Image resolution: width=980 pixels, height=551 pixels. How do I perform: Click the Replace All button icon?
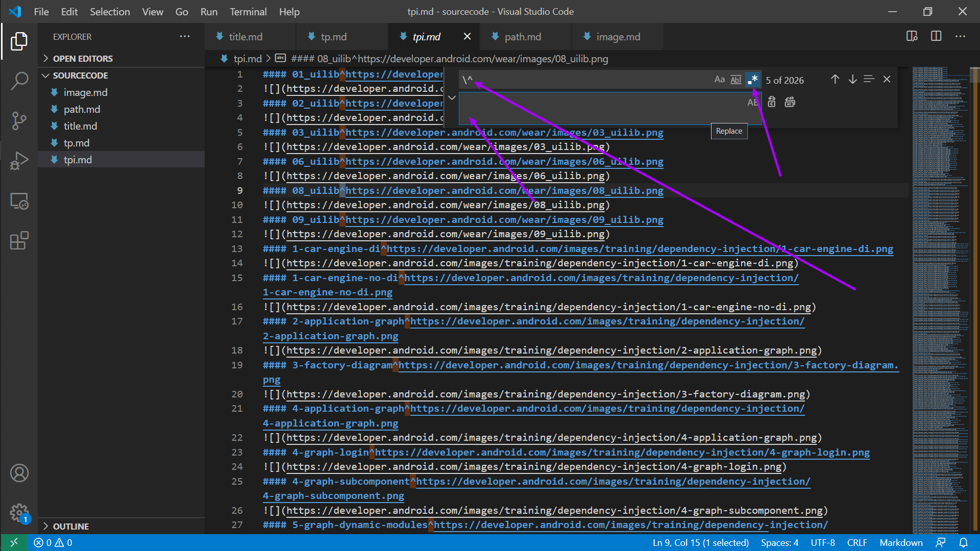point(790,102)
